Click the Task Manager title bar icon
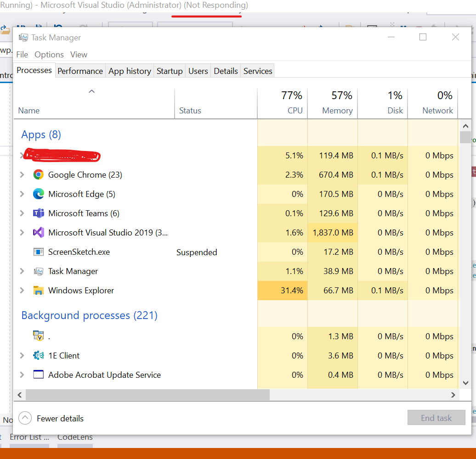 click(x=23, y=37)
